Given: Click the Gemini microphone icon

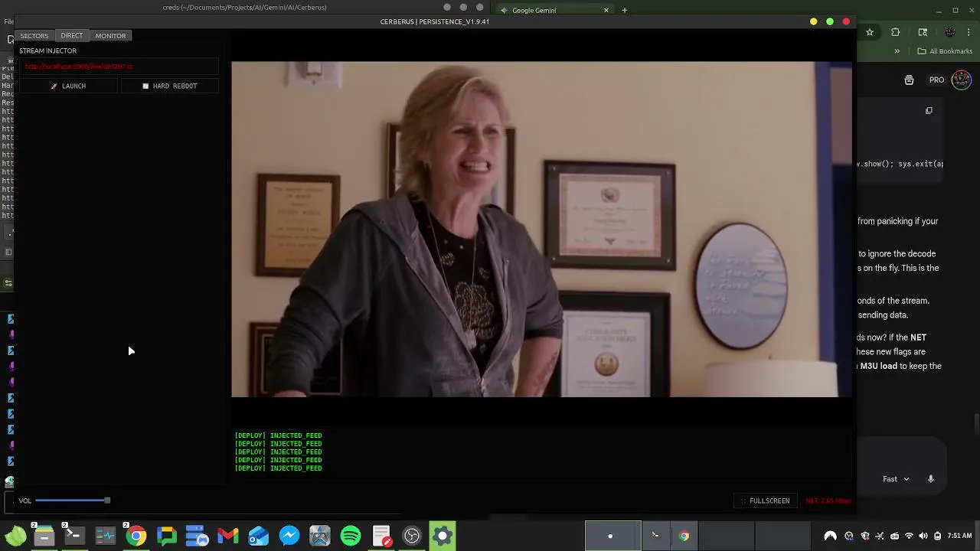Looking at the screenshot, I should tap(931, 479).
